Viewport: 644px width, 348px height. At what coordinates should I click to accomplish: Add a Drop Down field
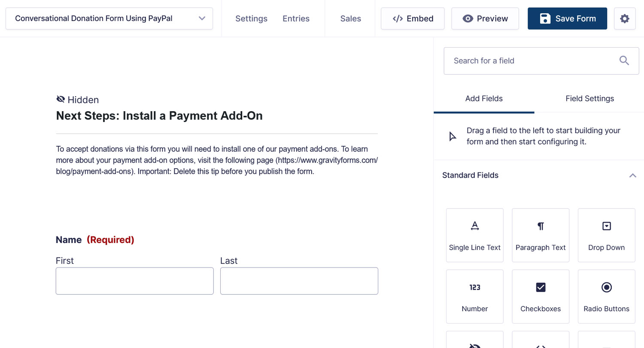pyautogui.click(x=606, y=235)
